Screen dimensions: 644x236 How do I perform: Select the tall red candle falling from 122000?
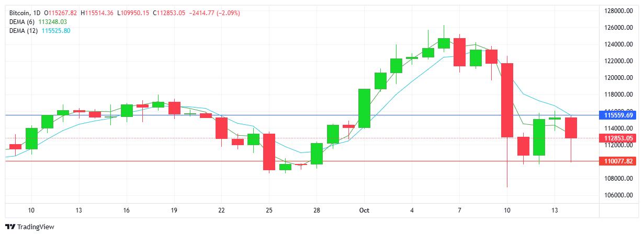coord(507,100)
